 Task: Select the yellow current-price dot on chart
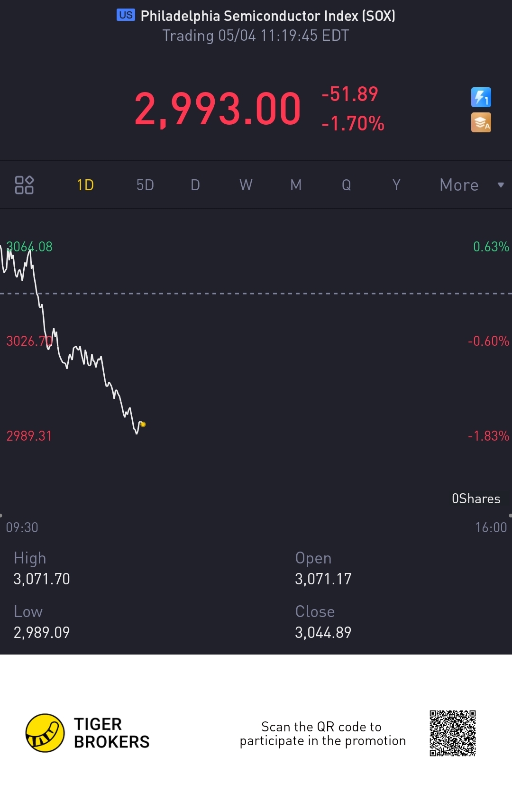(143, 424)
